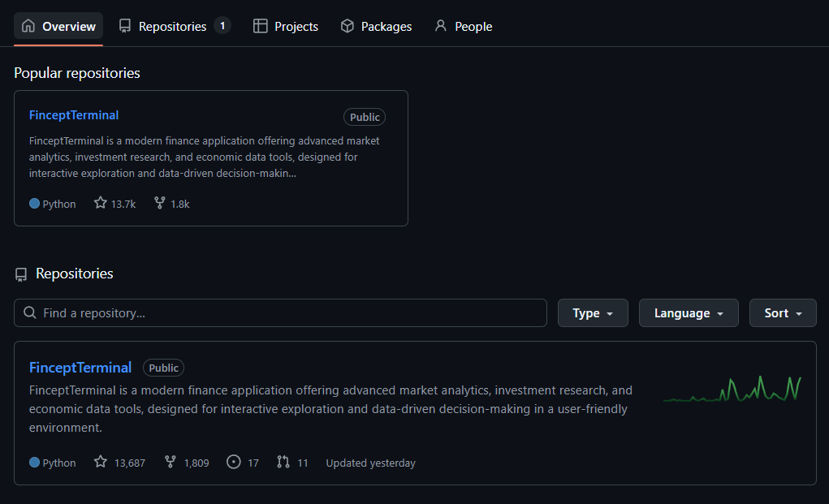Screen dimensions: 829x504
Task: Switch to the Repositories tab
Action: 175,26
